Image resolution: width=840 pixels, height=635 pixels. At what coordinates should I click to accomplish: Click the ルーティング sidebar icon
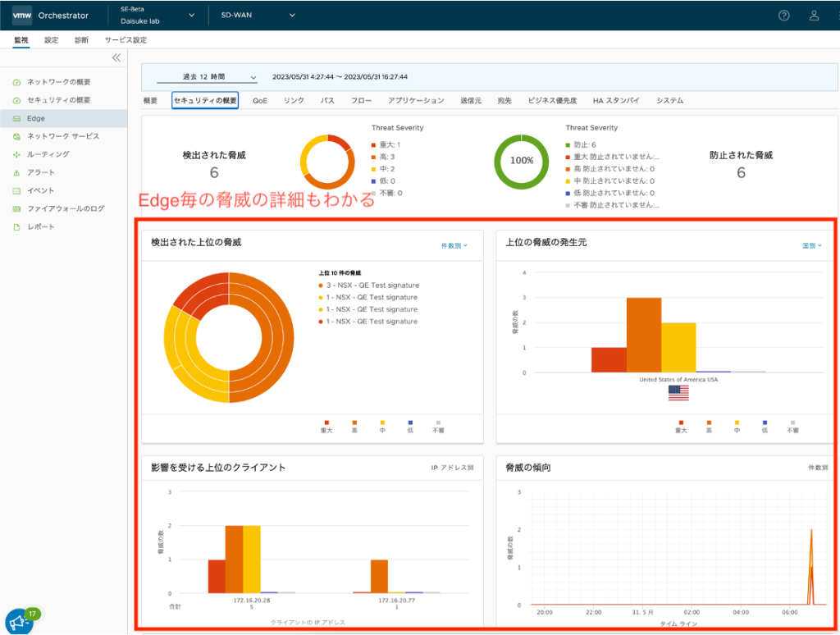pos(16,154)
